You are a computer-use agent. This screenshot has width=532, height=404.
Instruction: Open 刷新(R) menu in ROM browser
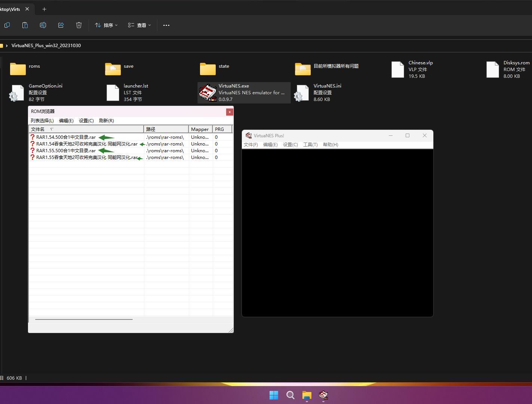point(107,120)
